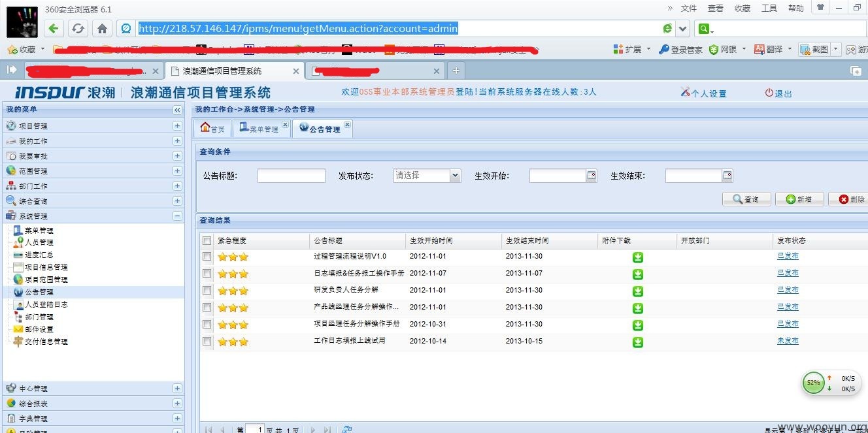
Task: Focus the 公告标题 text field
Action: [291, 176]
